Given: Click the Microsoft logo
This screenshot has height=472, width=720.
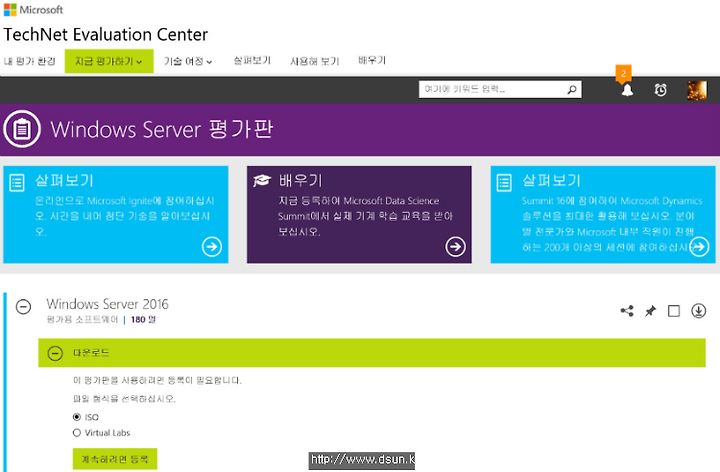Looking at the screenshot, I should coord(33,9).
